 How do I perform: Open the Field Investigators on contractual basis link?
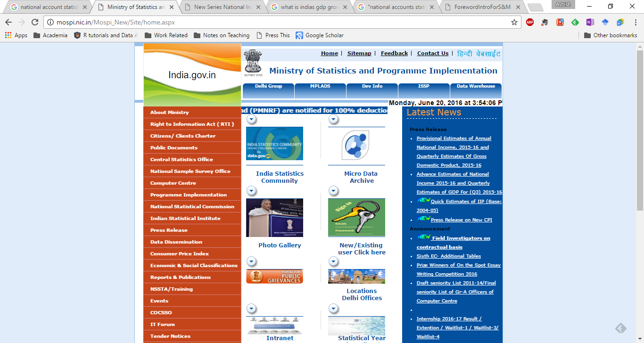(454, 242)
